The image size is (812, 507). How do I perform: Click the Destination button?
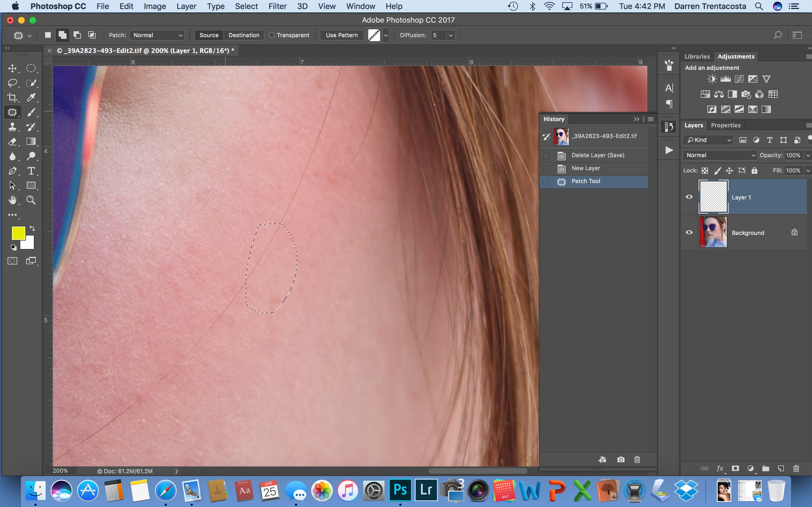244,35
